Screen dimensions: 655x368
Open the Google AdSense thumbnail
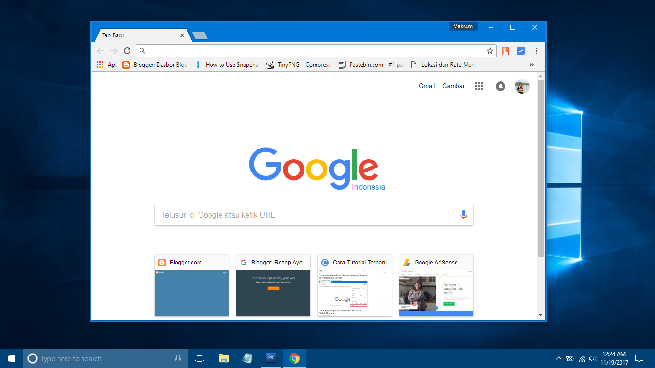pos(436,285)
